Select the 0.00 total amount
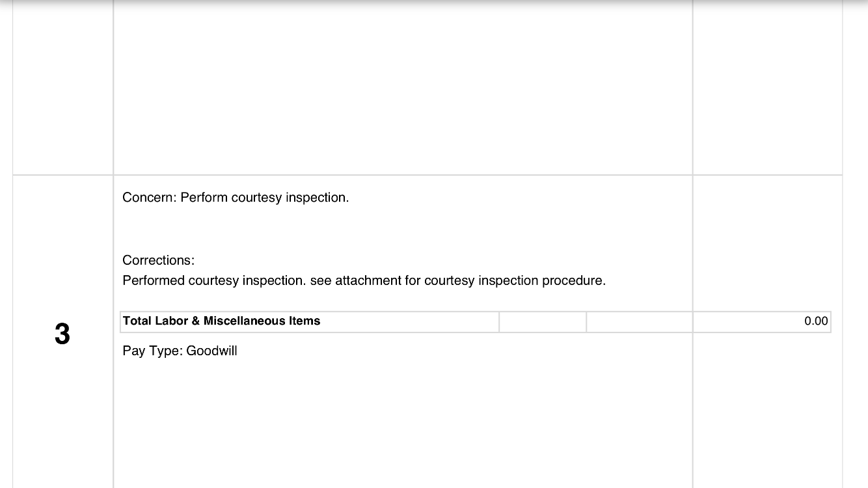Viewport: 868px width, 488px height. point(816,321)
